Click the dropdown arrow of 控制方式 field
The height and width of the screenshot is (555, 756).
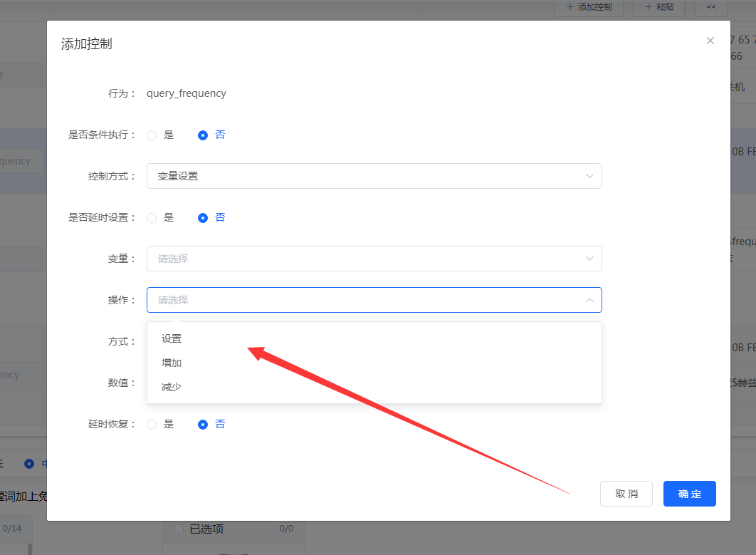point(589,176)
